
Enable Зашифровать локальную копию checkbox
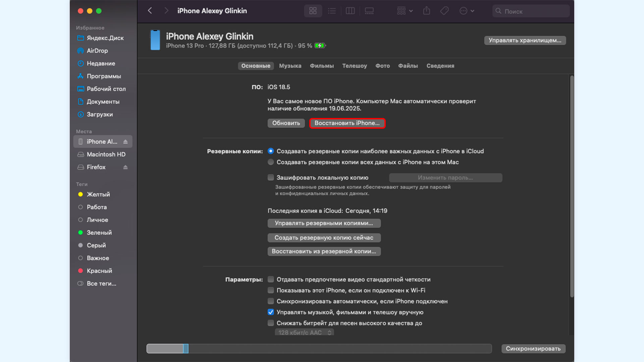[271, 178]
